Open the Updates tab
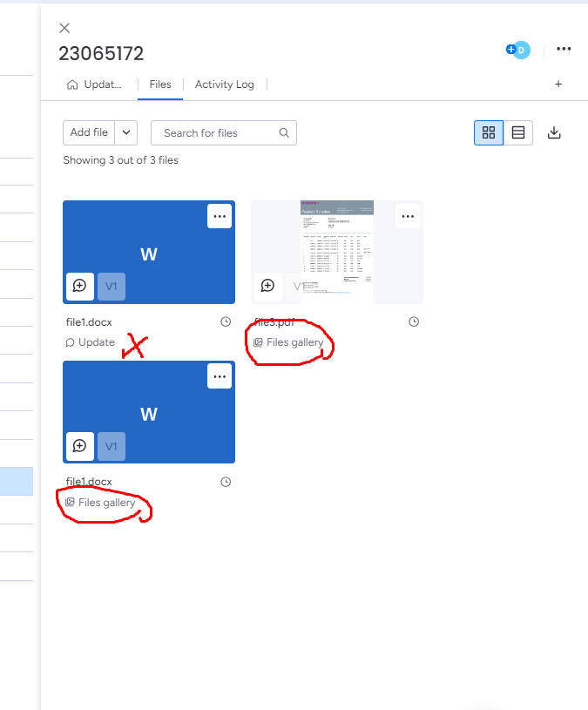This screenshot has width=588, height=710. click(94, 85)
